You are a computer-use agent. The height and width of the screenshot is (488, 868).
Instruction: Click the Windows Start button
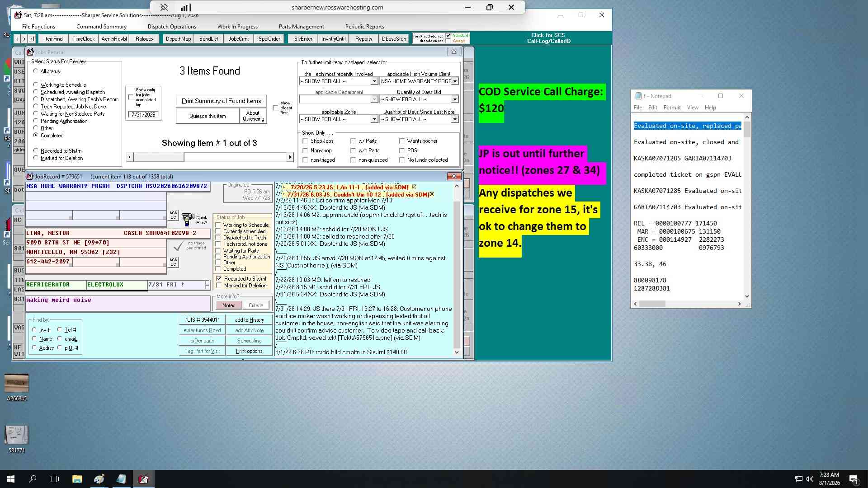[x=11, y=479]
